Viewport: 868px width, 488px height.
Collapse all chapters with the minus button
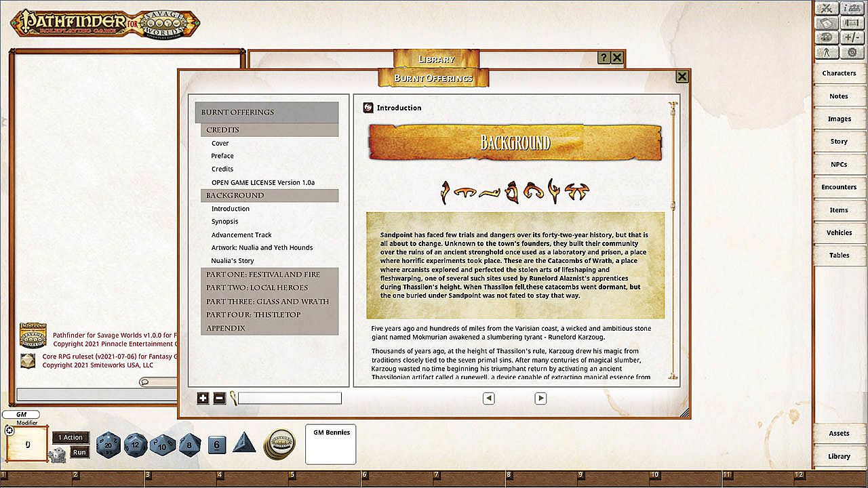219,399
